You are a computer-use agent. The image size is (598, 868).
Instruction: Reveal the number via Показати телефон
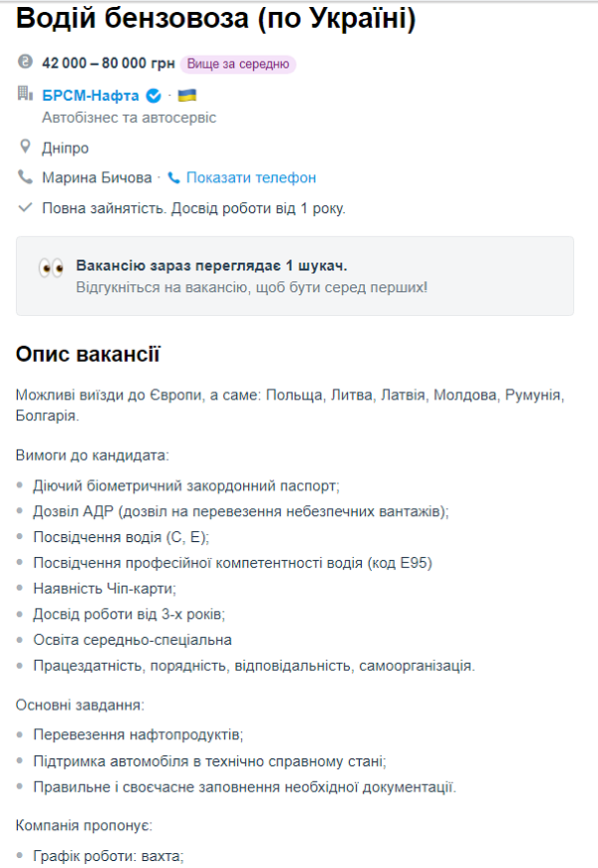click(250, 177)
